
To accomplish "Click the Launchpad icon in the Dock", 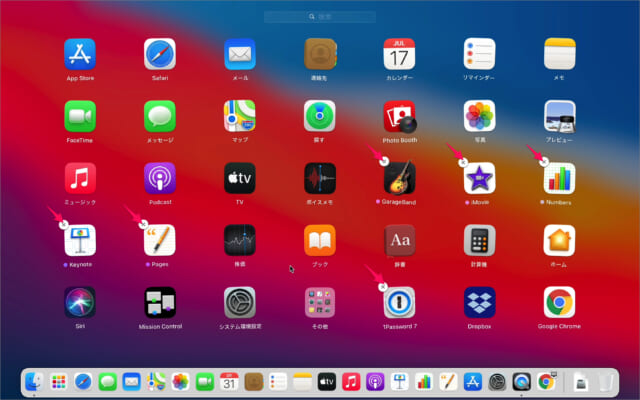I will click(x=59, y=382).
